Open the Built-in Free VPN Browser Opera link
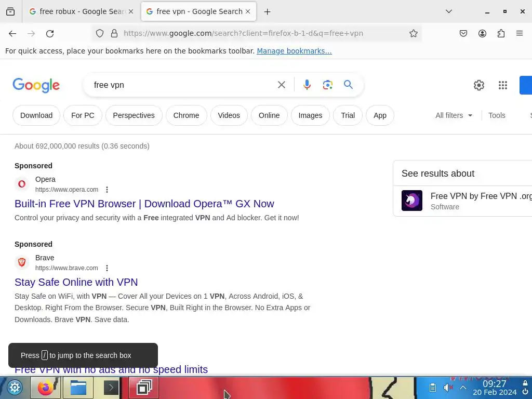 144,204
